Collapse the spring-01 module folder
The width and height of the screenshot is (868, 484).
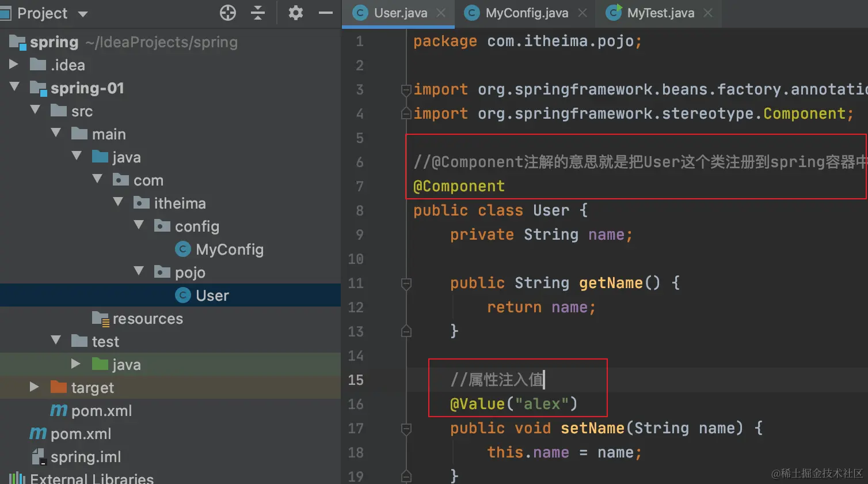tap(14, 88)
